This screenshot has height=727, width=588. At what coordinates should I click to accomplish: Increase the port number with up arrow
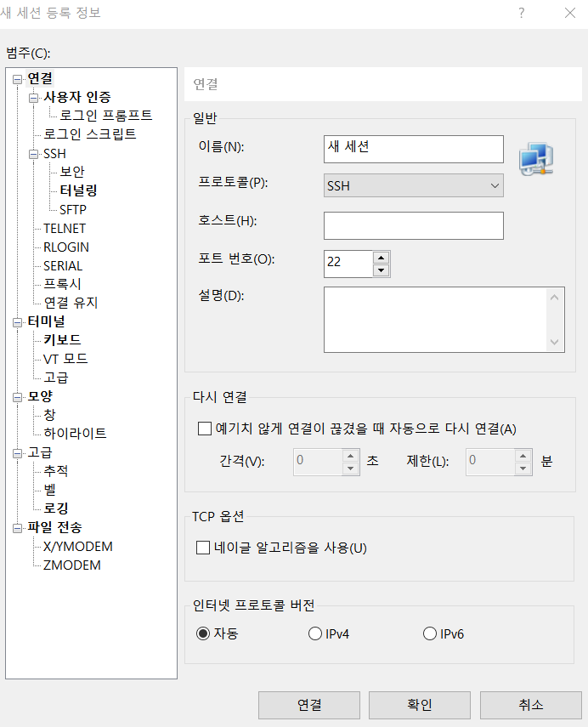381,258
